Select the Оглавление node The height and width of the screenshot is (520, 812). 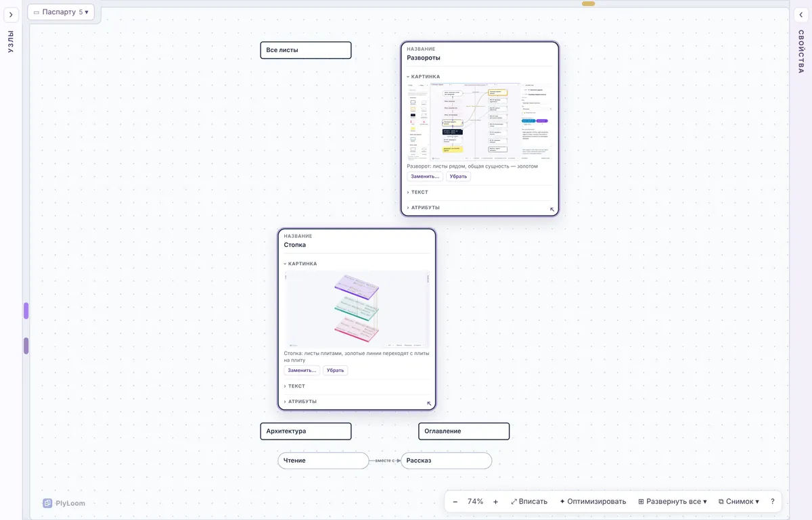click(x=464, y=431)
